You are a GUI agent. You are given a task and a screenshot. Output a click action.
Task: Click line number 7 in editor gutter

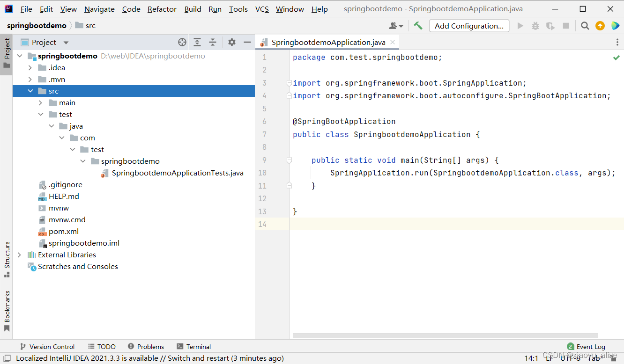[x=265, y=134]
